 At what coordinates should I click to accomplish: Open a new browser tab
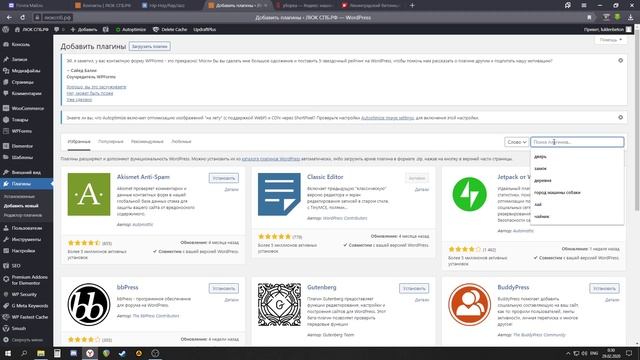coord(412,5)
